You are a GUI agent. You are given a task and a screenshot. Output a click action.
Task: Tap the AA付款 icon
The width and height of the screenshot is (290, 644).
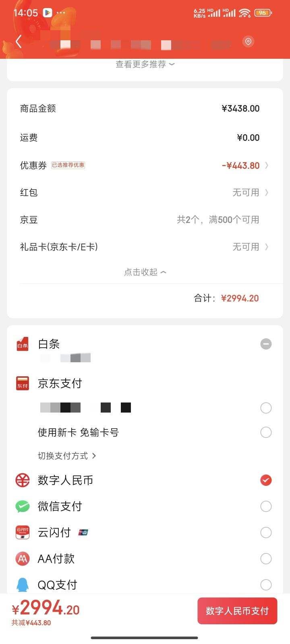click(23, 559)
